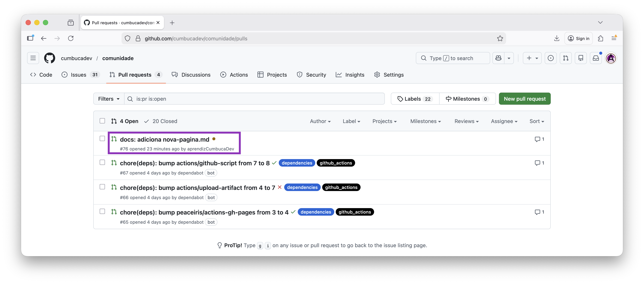Image resolution: width=644 pixels, height=284 pixels.
Task: Focus the browser address bar URL
Action: click(x=314, y=39)
